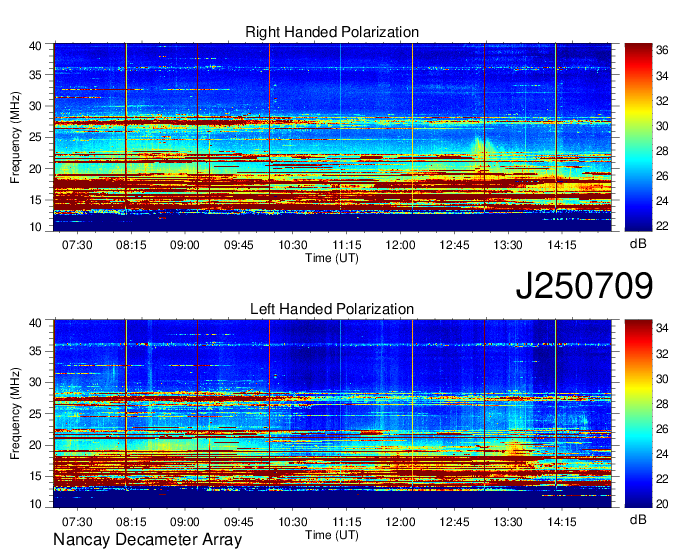Click the 35 MHz tick on top plot
680x552 pixels.
[x=35, y=75]
